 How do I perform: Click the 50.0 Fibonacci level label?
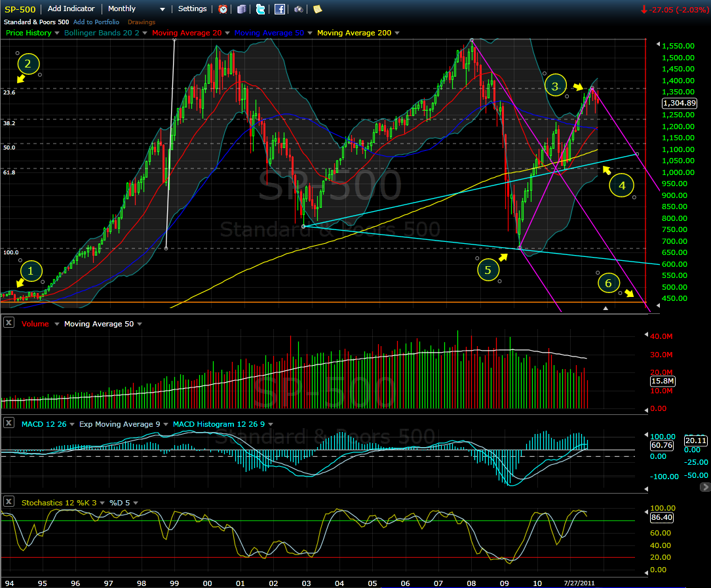(x=9, y=147)
